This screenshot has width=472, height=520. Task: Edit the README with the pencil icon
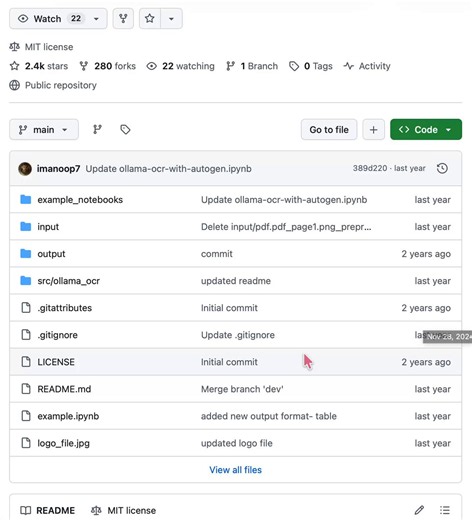click(x=419, y=510)
